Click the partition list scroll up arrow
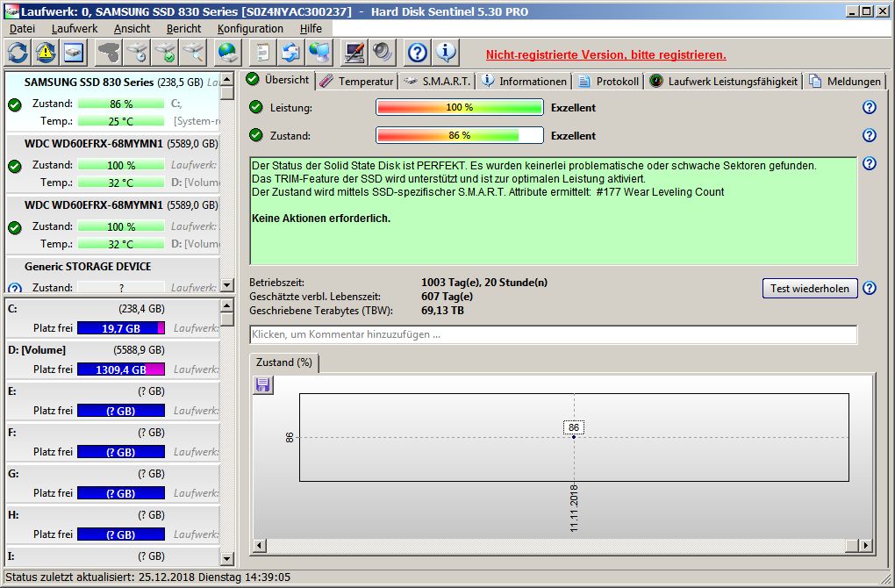The width and height of the screenshot is (895, 588). tap(226, 305)
